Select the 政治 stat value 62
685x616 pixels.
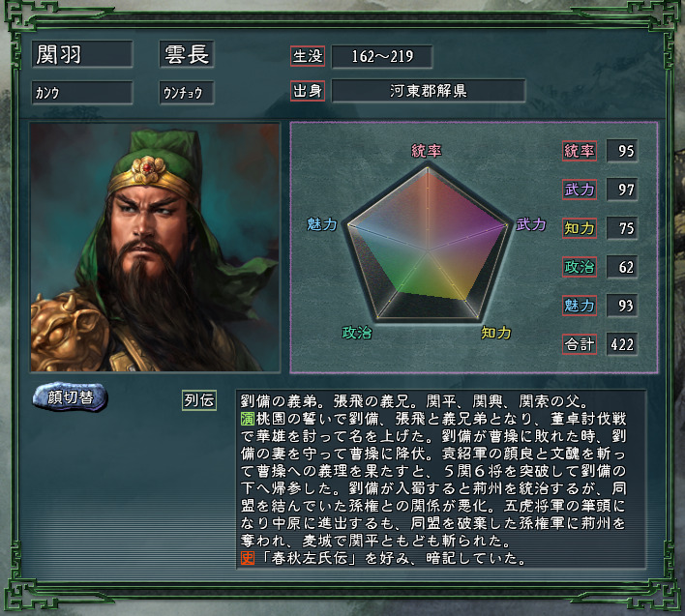click(x=622, y=267)
